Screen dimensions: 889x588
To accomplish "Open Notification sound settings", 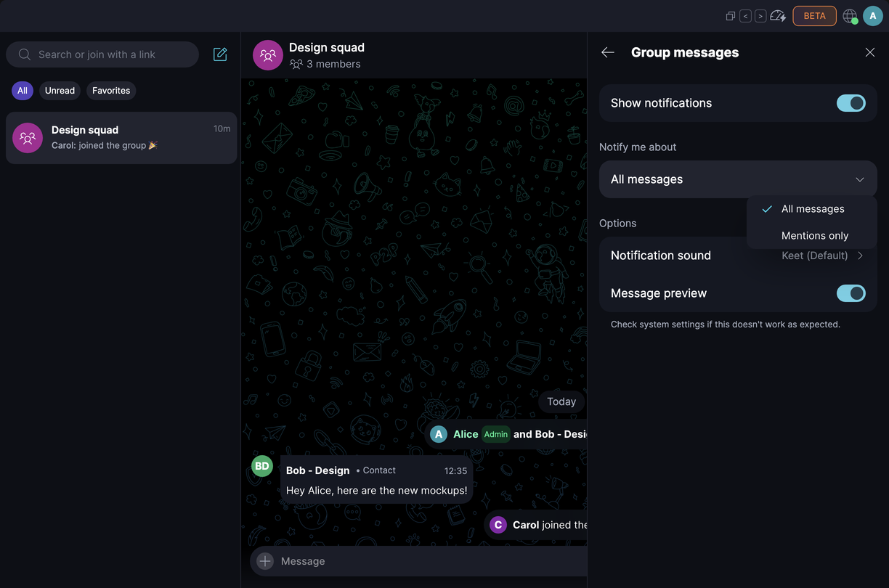I will 738,256.
